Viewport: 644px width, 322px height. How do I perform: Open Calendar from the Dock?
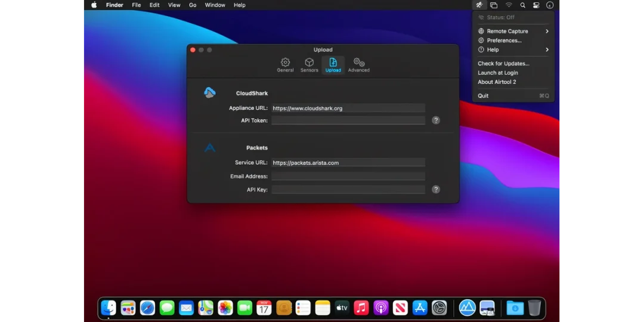click(x=264, y=308)
